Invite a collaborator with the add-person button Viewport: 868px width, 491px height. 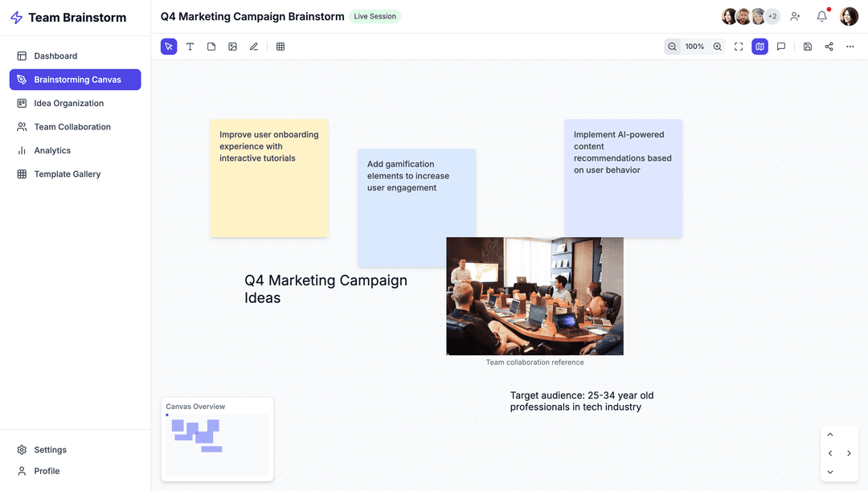(x=795, y=16)
